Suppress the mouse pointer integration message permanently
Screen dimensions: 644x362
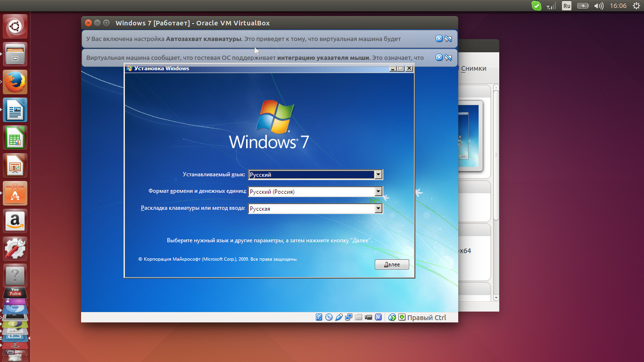448,58
